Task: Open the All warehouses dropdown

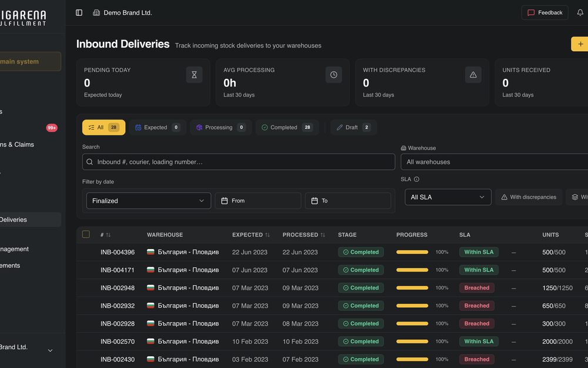Action: [495, 162]
